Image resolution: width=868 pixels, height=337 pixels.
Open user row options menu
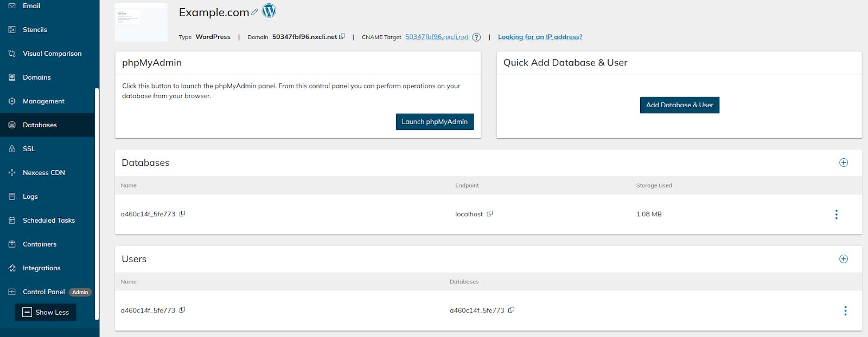click(x=845, y=311)
